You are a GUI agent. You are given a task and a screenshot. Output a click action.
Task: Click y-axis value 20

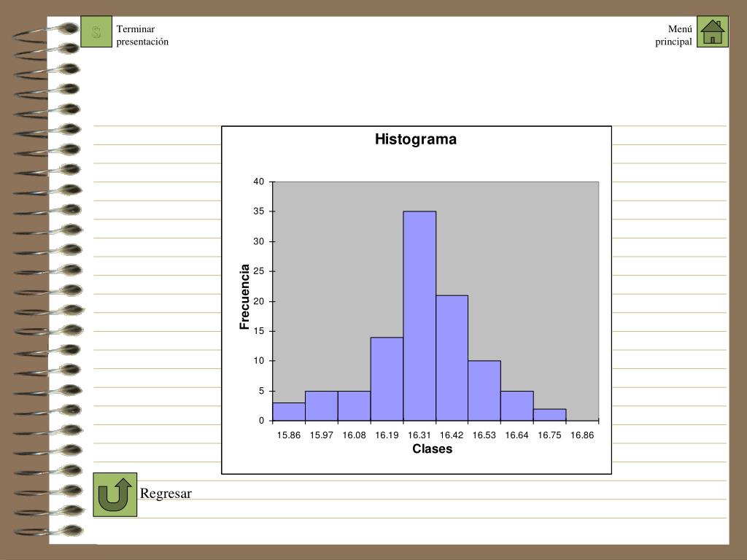259,301
